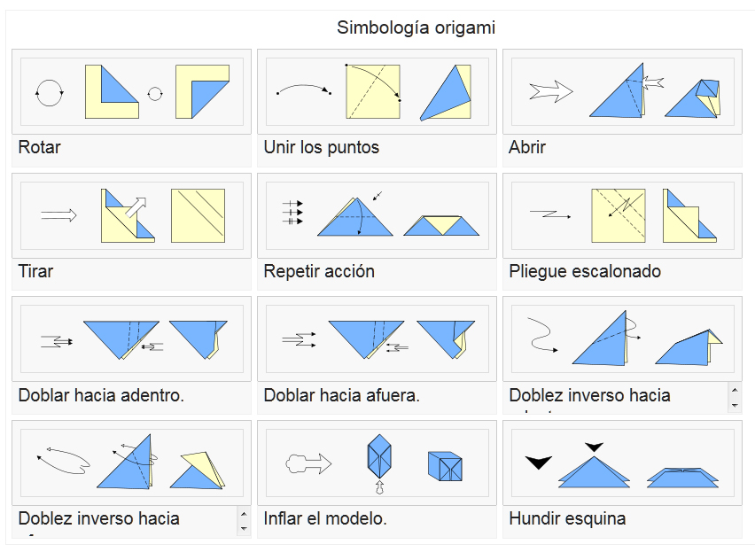Open the Repetir acción diagram
Viewport: 755px width, 560px height.
377,215
